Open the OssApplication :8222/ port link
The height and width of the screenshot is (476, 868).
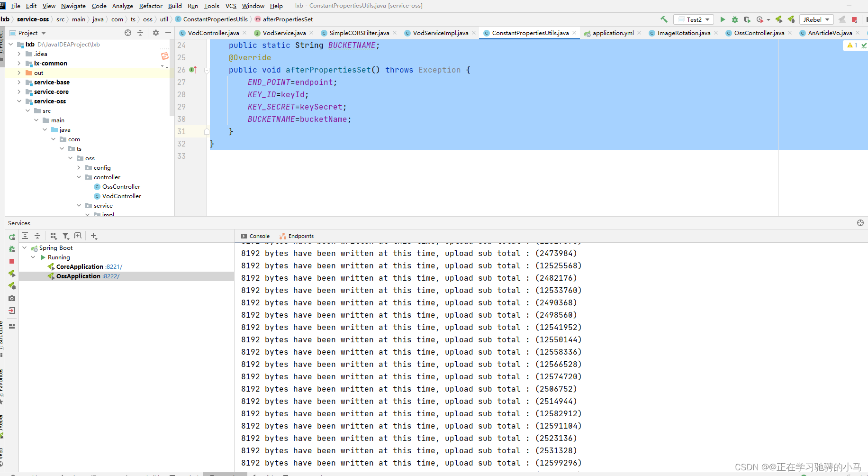pos(111,276)
